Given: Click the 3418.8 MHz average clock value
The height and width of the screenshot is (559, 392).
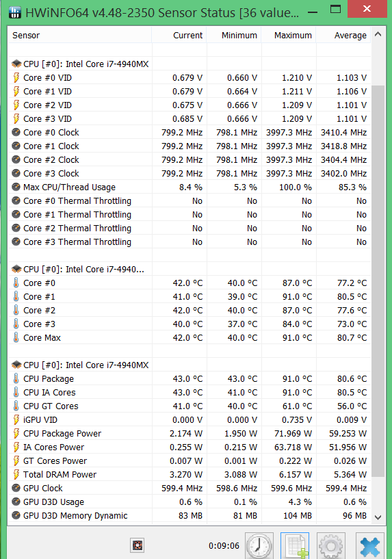Looking at the screenshot, I should pyautogui.click(x=343, y=146).
